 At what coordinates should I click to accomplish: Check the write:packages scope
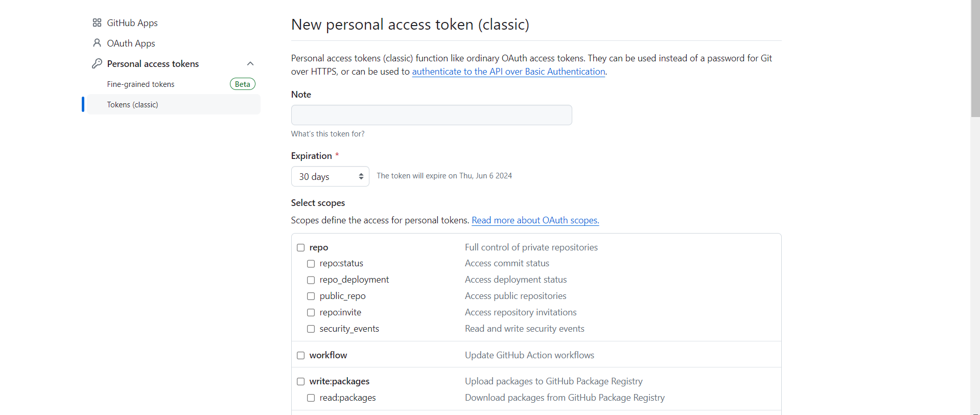(301, 382)
